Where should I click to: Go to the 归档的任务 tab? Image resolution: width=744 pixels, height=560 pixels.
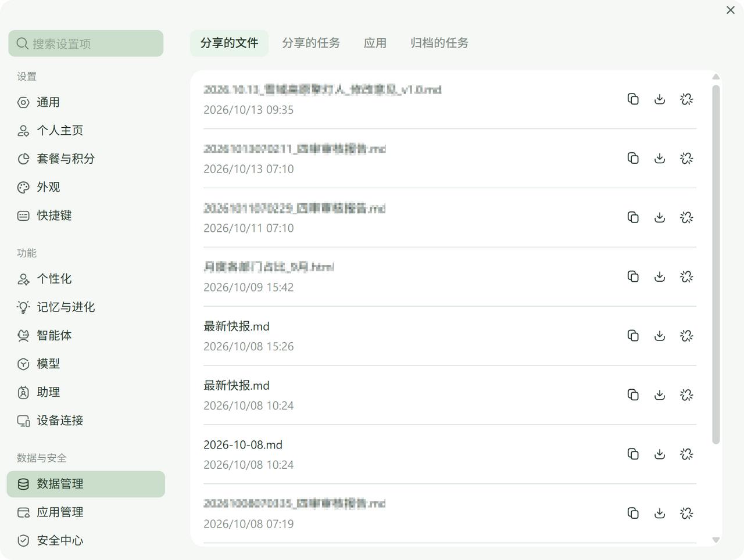click(439, 43)
